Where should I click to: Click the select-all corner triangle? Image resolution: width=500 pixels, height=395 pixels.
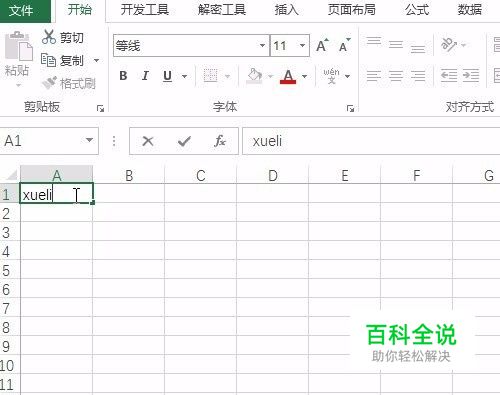coord(11,175)
